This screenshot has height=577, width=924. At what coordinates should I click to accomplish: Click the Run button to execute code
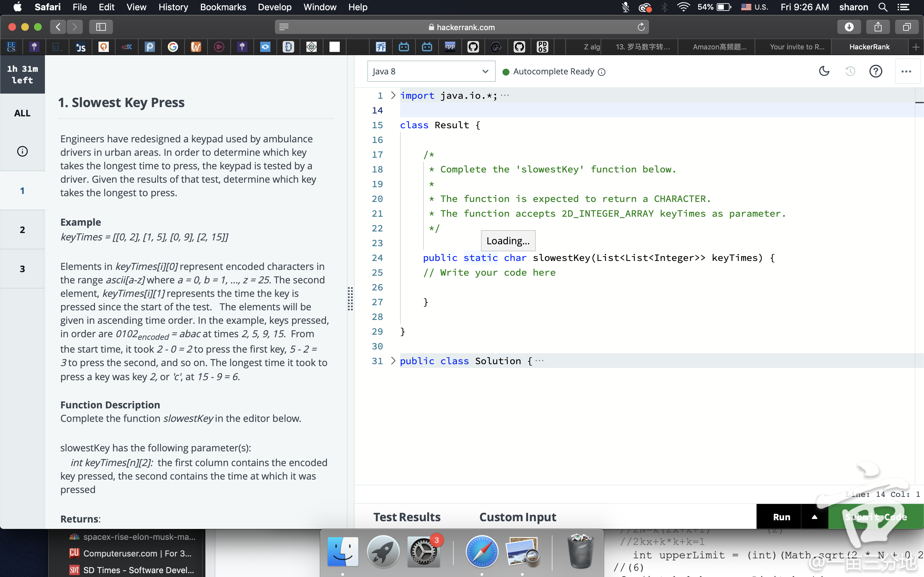pos(782,516)
